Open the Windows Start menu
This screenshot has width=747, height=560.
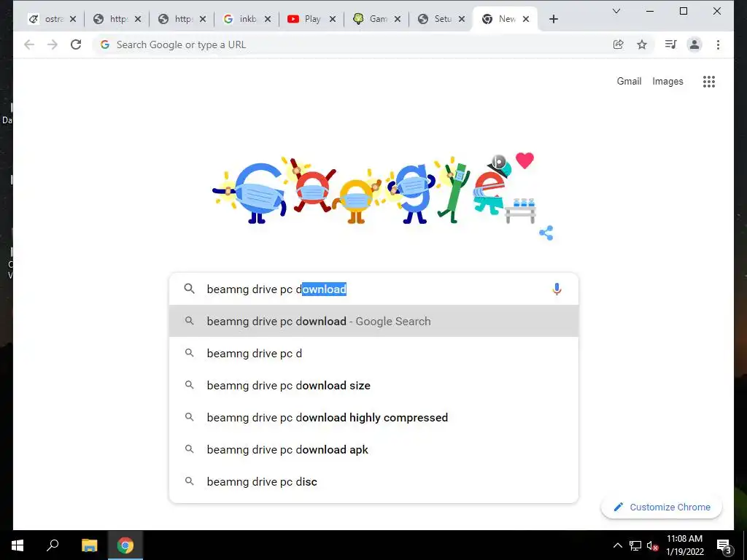(18, 545)
